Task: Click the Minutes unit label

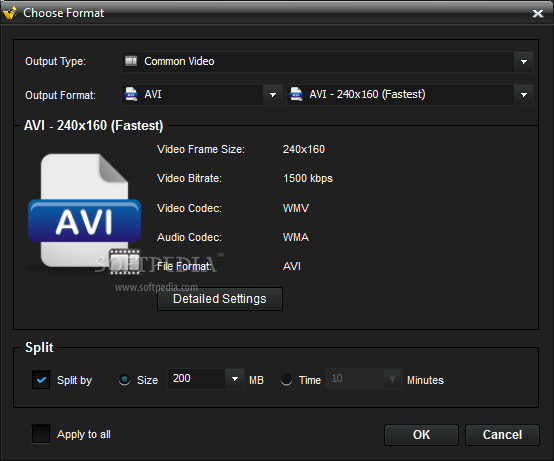Action: [x=425, y=380]
